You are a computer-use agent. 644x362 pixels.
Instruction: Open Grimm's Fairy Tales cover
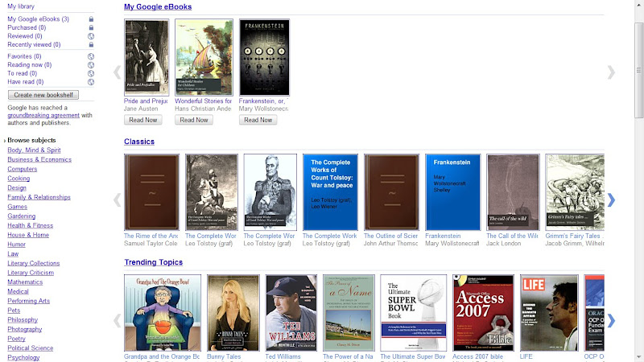click(575, 192)
